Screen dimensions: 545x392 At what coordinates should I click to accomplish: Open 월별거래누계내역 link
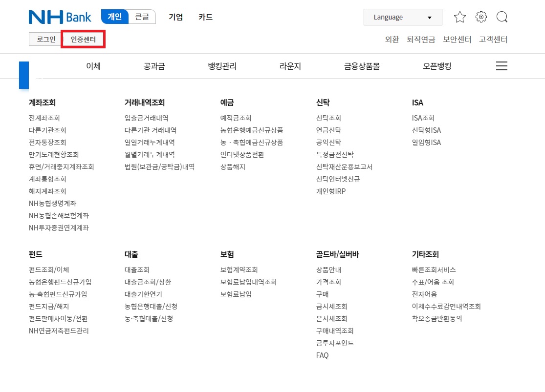pyautogui.click(x=150, y=155)
